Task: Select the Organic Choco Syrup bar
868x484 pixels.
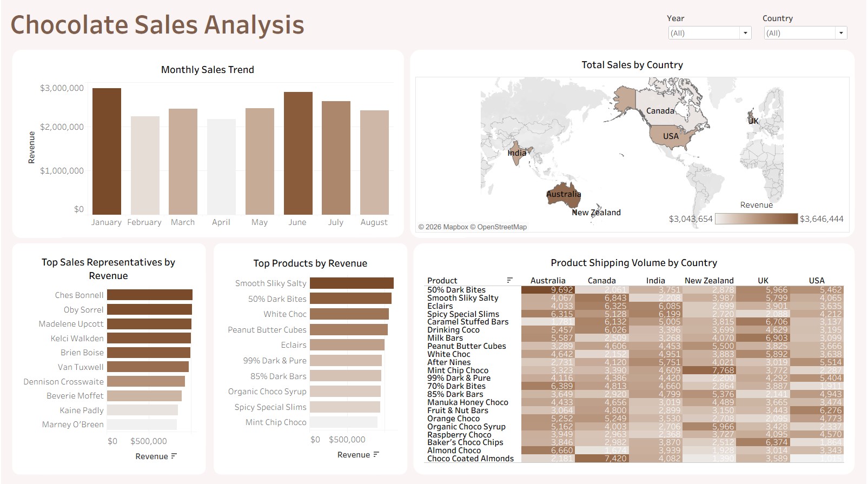Action: pos(345,391)
